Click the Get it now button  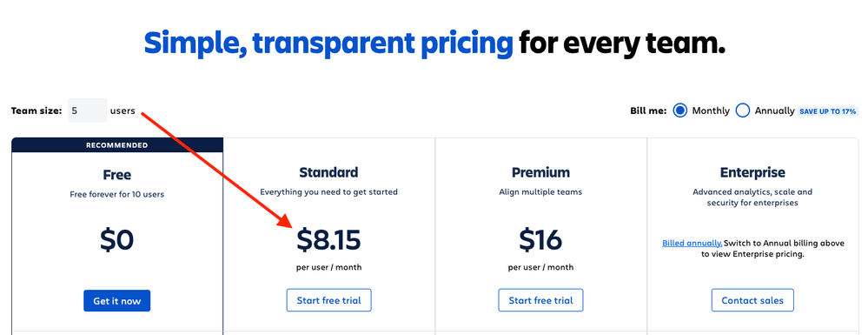click(x=116, y=300)
